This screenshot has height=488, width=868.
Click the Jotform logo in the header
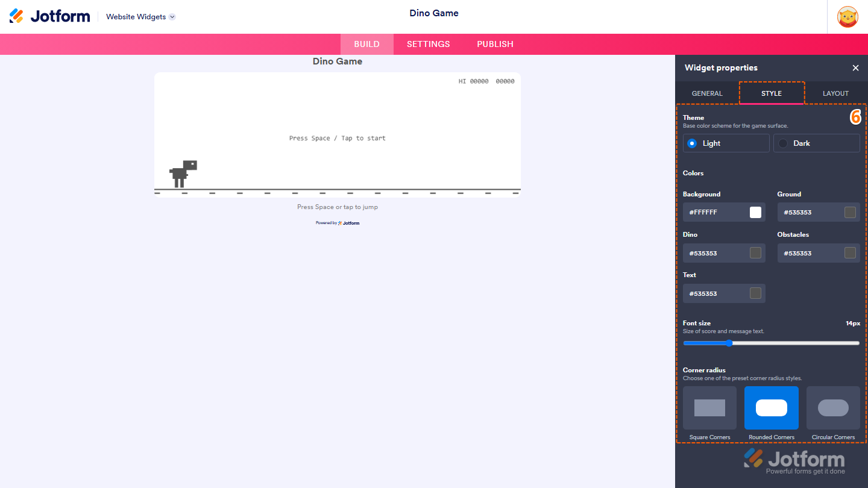(x=49, y=16)
